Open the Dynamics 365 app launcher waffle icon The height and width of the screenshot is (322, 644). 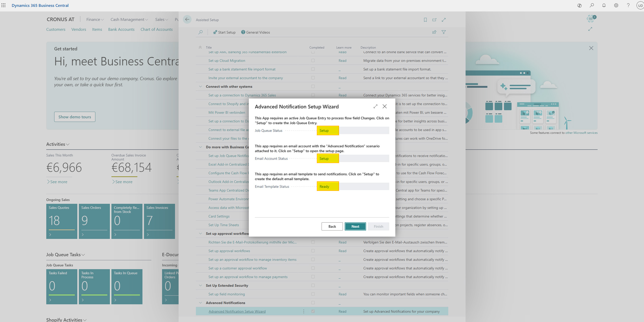click(4, 5)
